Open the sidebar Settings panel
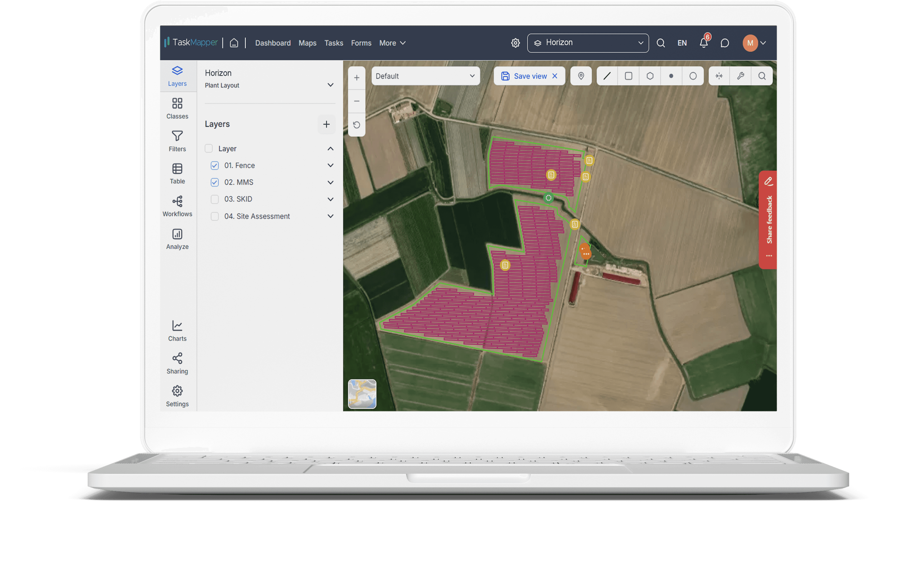Screen dimensions: 924x563 click(x=177, y=396)
